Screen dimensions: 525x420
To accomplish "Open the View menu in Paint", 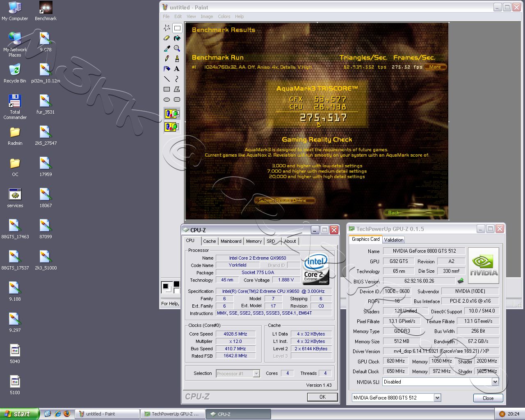I will click(x=191, y=16).
